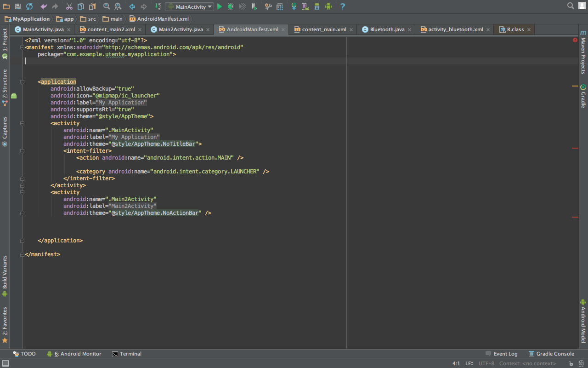The width and height of the screenshot is (588, 368).
Task: Undo the last action
Action: tap(44, 6)
